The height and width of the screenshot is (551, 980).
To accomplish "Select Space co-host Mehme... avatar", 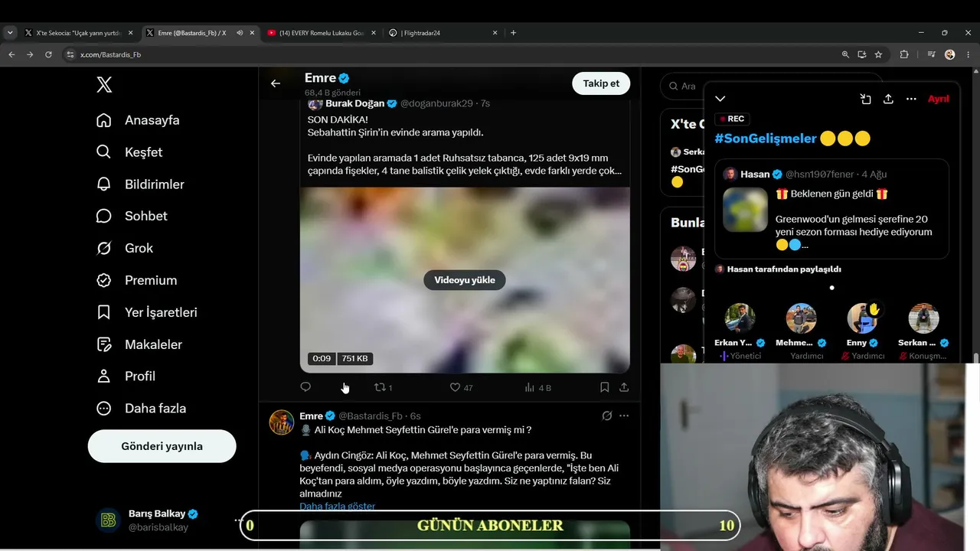I will tap(801, 318).
